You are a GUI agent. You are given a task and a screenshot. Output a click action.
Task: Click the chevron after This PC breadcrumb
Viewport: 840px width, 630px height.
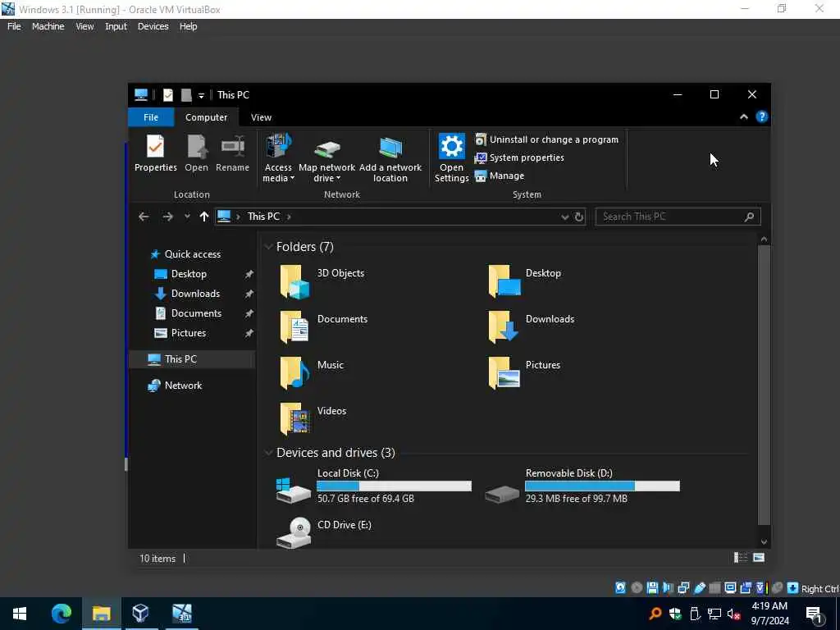pyautogui.click(x=289, y=217)
